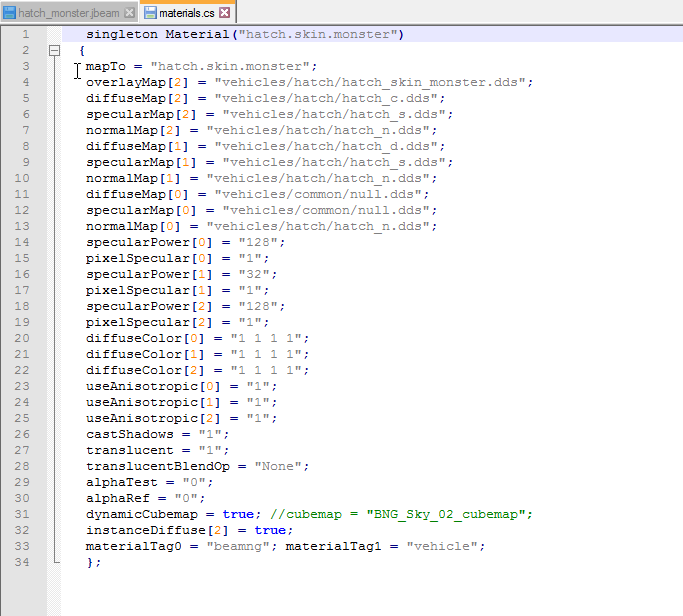Click the hatch_d.dds diffuseMap[1] line
Image resolution: width=683 pixels, height=616 pixels.
click(265, 146)
